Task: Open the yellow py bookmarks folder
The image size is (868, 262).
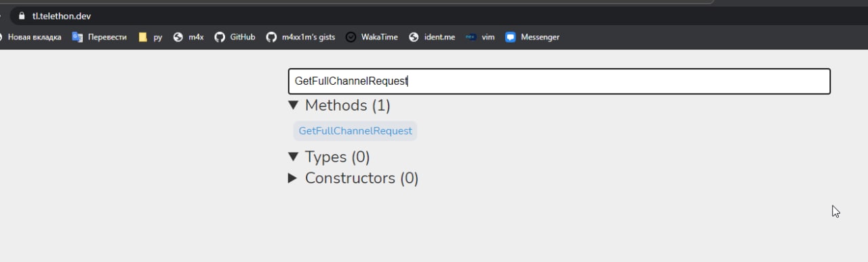Action: (x=142, y=37)
